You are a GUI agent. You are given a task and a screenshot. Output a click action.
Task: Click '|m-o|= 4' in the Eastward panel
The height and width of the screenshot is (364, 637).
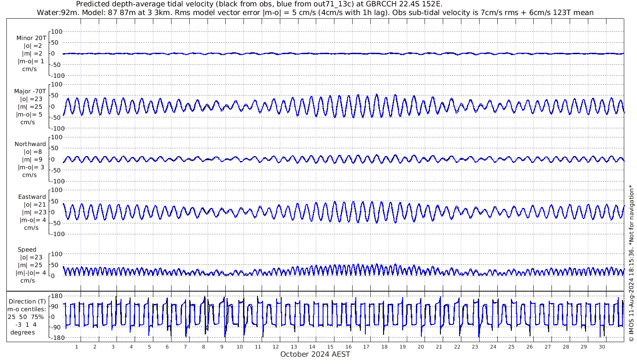32,220
